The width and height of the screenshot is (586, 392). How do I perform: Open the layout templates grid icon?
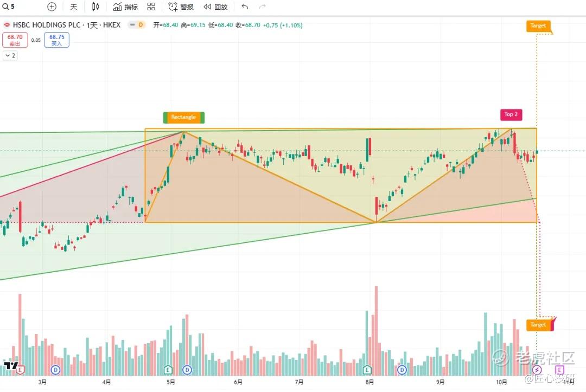[x=151, y=7]
